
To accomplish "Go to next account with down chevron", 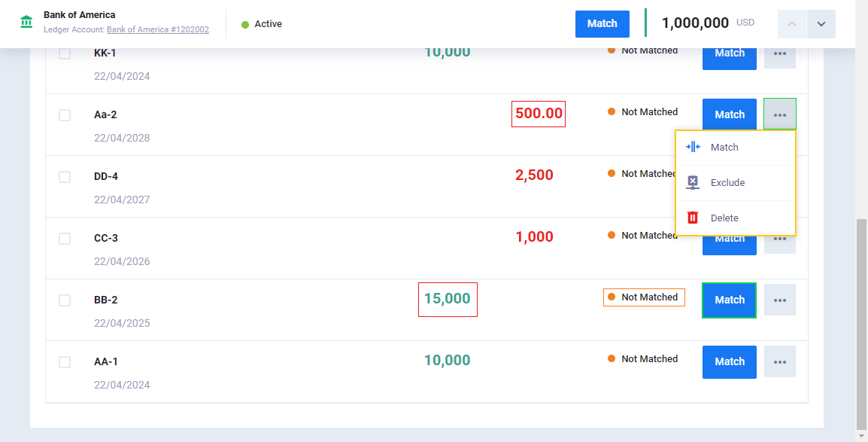I will pos(821,24).
